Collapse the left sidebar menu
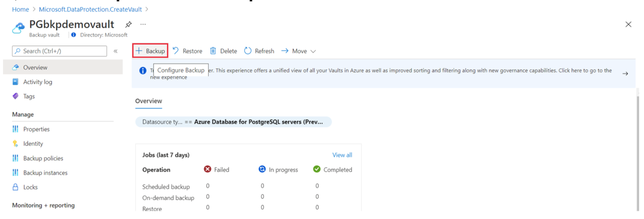This screenshot has height=219, width=644. pos(116,51)
